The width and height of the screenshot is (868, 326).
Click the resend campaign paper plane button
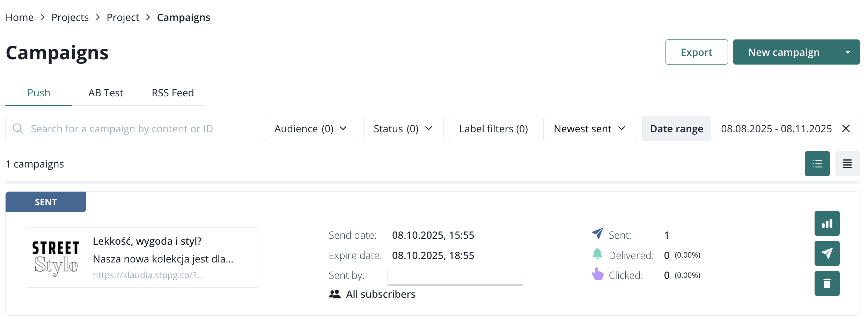827,253
